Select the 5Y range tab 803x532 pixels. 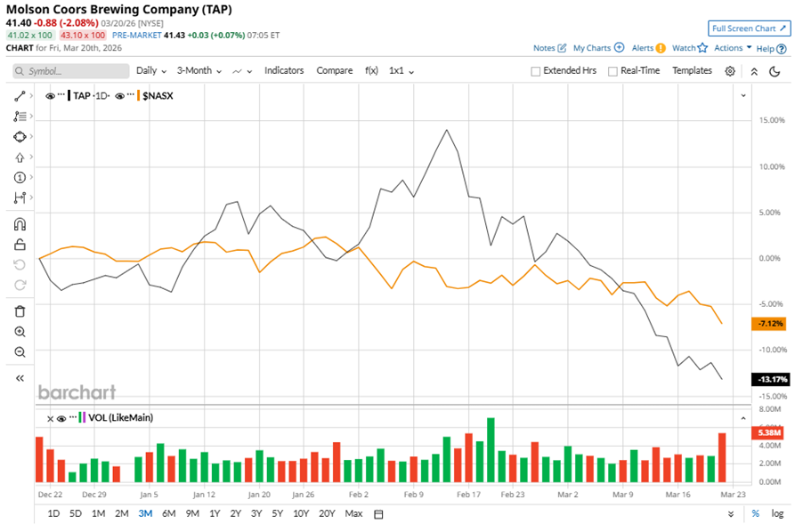tap(277, 513)
